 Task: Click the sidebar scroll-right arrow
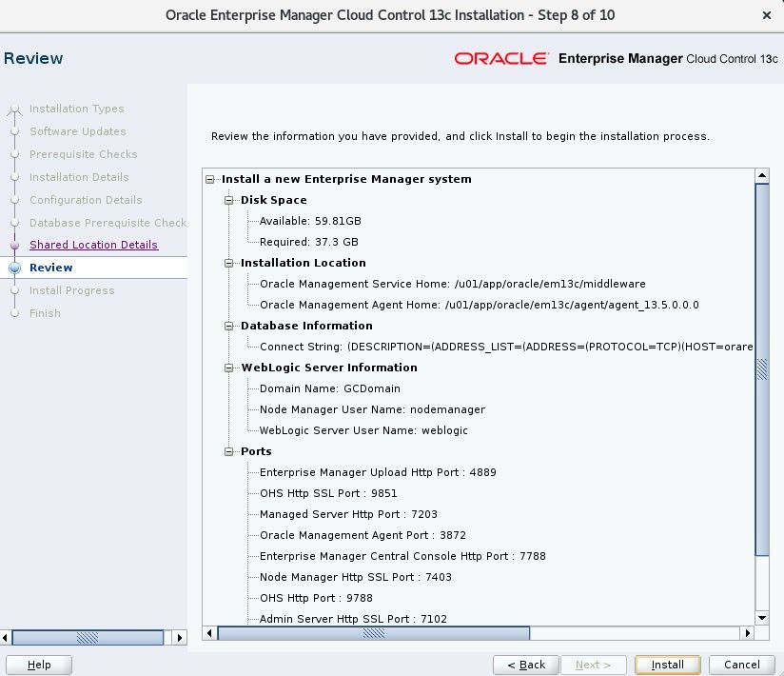[180, 638]
